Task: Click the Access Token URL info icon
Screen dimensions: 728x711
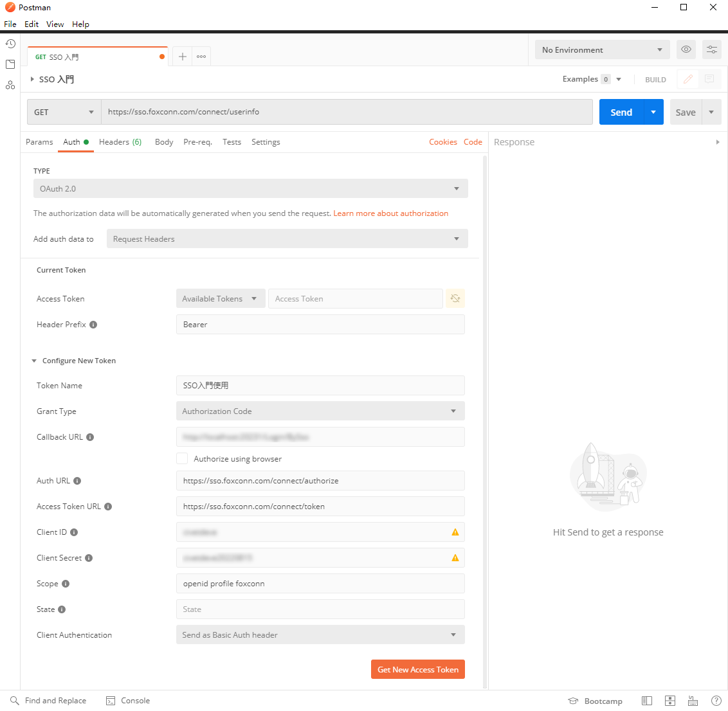Action: (108, 507)
